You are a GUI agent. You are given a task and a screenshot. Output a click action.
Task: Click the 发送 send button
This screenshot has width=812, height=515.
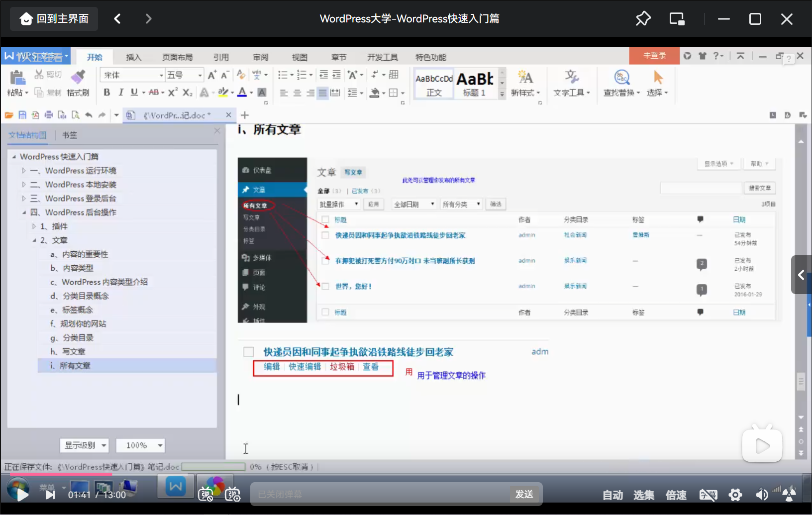click(x=524, y=494)
